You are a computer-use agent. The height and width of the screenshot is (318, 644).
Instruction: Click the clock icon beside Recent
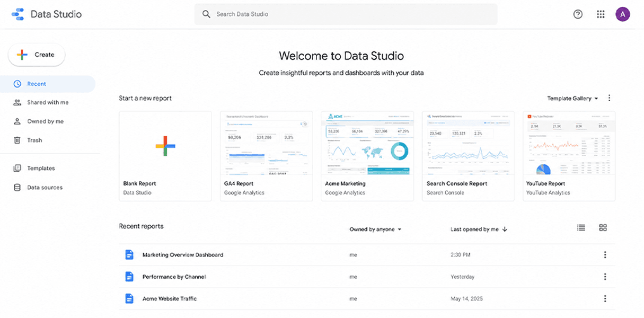coord(17,84)
